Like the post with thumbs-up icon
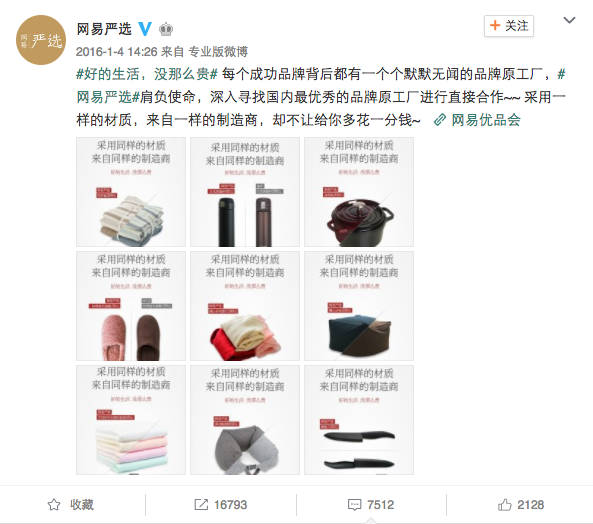Screen dimensions: 593x524 point(505,505)
